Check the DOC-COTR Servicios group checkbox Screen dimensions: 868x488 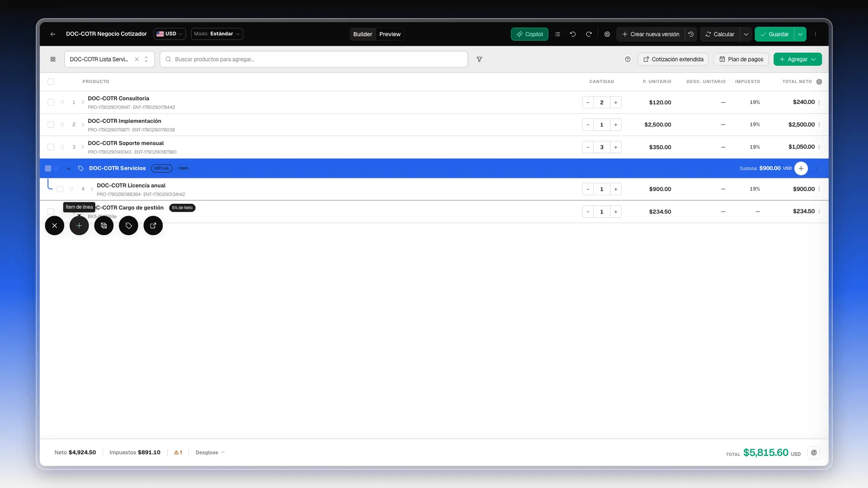(48, 169)
